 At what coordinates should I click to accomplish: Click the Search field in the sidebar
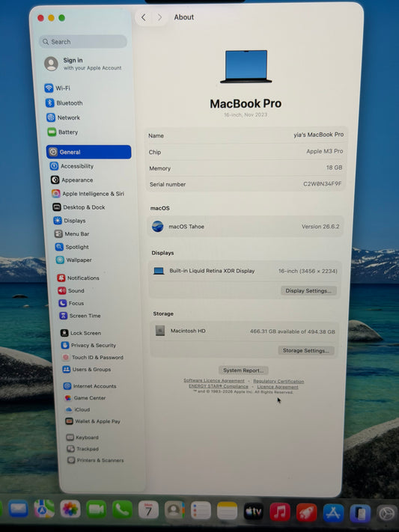83,42
